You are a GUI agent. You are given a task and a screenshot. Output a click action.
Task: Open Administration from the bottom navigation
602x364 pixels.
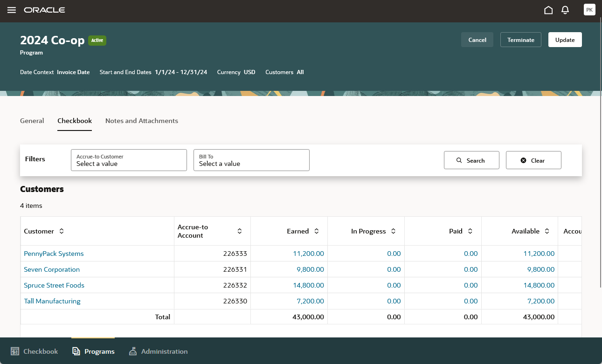tap(132, 351)
